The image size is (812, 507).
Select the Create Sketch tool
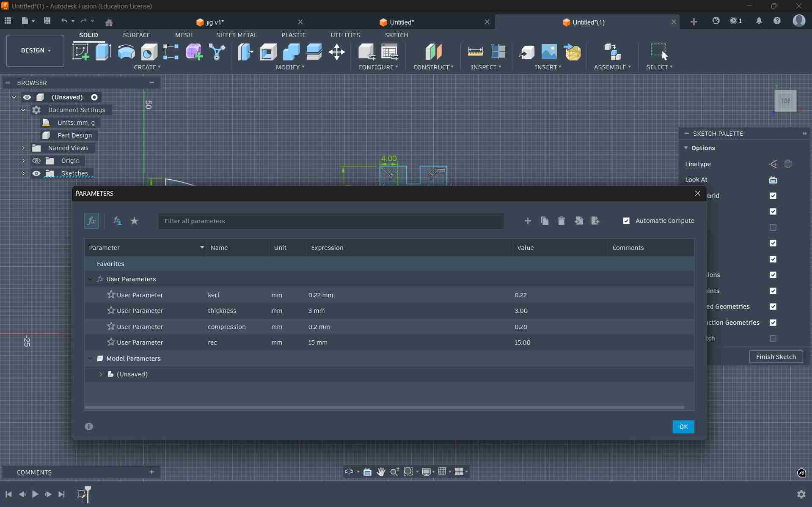pos(80,52)
